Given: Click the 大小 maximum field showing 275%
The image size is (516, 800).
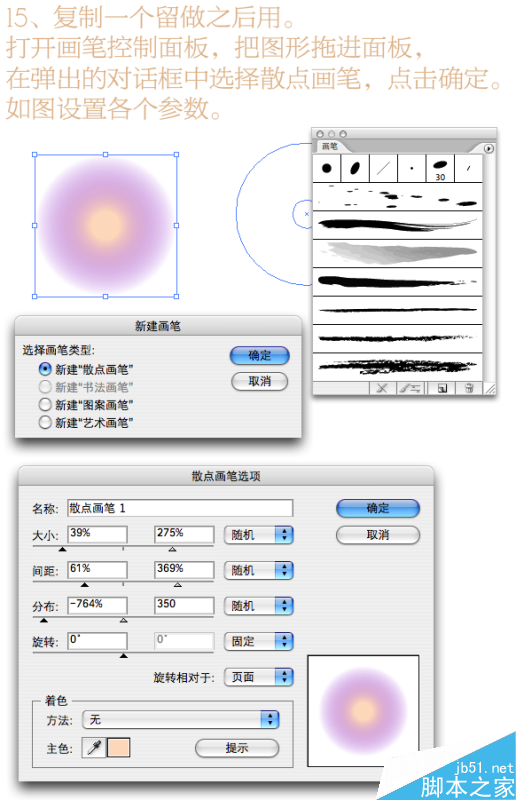Looking at the screenshot, I should 184,534.
